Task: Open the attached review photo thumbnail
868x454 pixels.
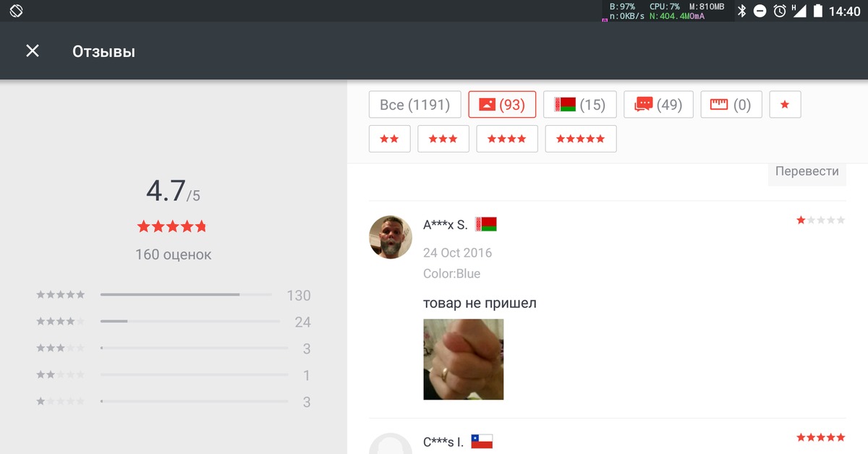Action: point(463,359)
